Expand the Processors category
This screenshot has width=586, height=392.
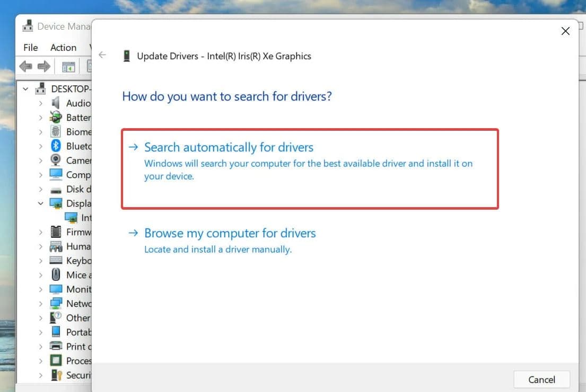[40, 361]
